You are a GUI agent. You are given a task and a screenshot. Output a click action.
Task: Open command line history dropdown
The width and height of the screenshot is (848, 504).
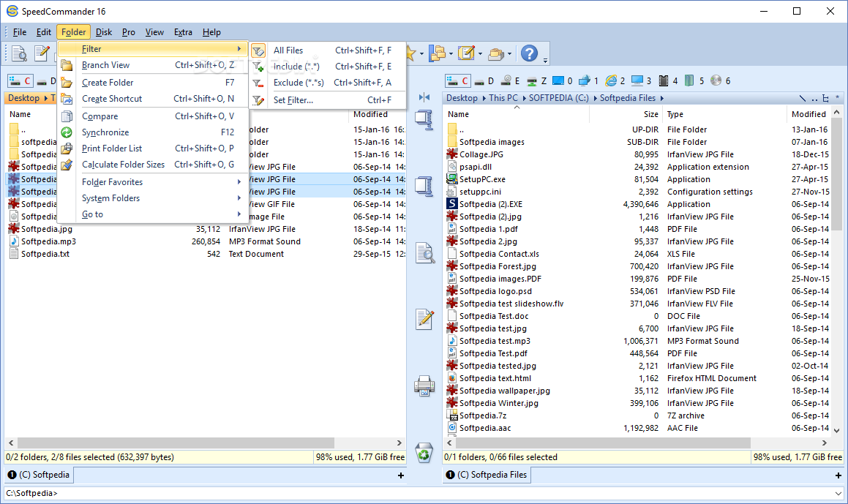pos(838,493)
